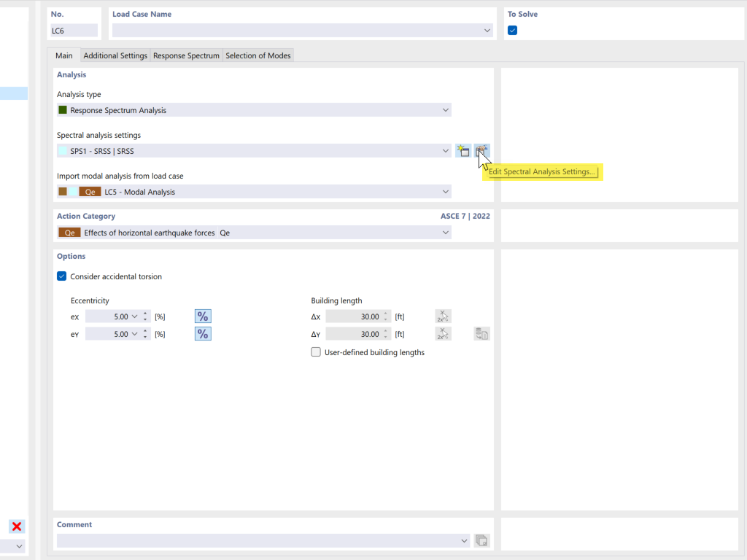Uncheck the To Solve checkbox
Image resolution: width=747 pixels, height=560 pixels.
click(512, 31)
